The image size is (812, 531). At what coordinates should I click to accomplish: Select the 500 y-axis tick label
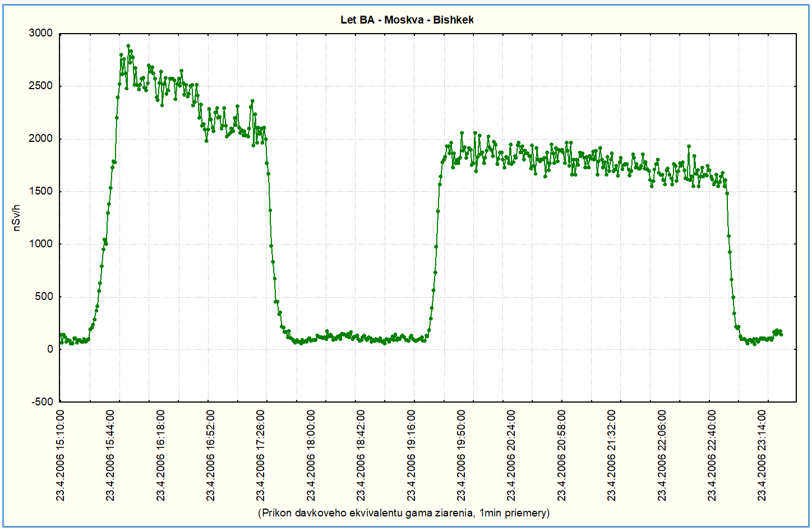43,297
